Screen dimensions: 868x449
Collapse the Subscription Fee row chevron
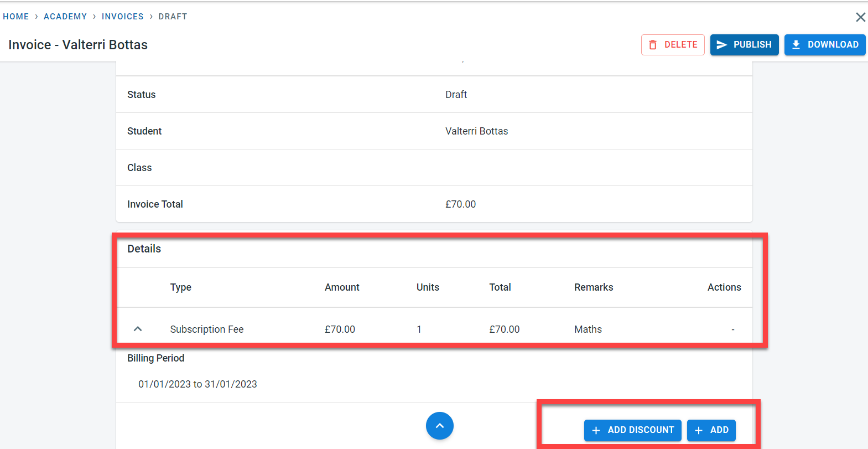pyautogui.click(x=138, y=329)
